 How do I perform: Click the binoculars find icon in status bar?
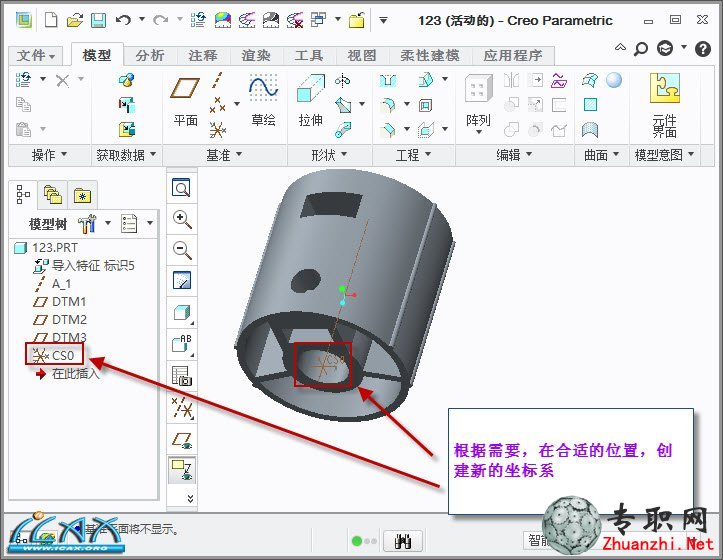pos(403,541)
